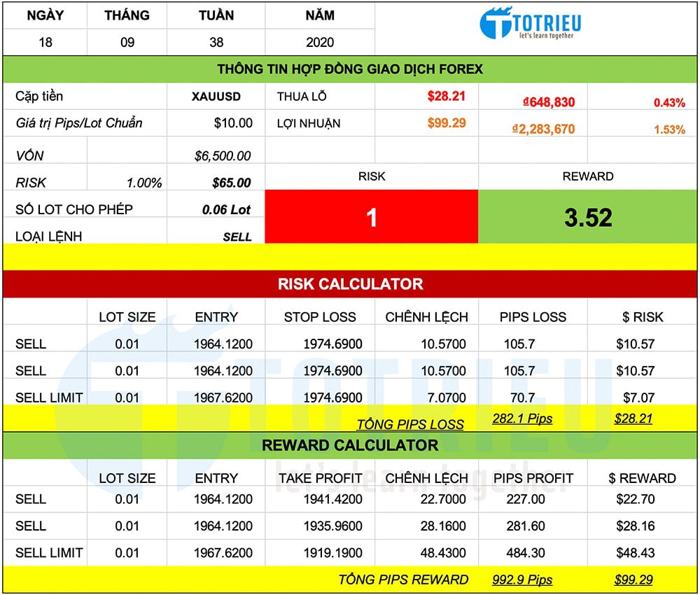700x595 pixels.
Task: Select the 992.9 Pips total
Action: [522, 580]
